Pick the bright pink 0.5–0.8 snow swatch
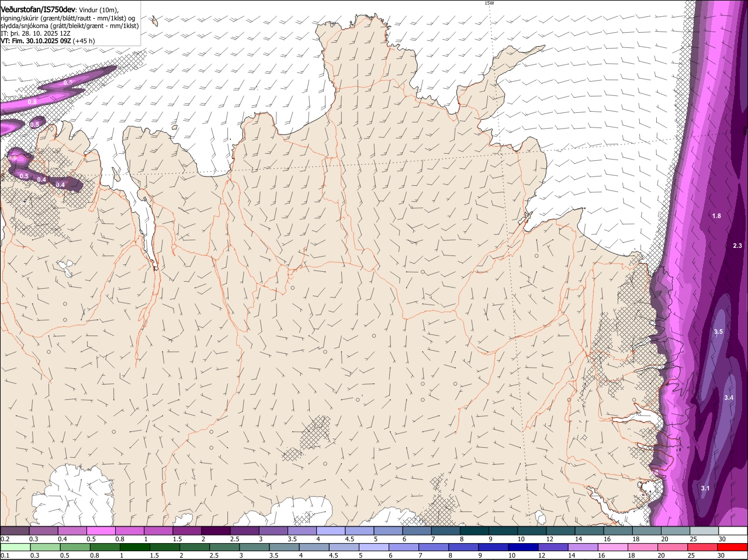The image size is (748, 560). tap(101, 530)
